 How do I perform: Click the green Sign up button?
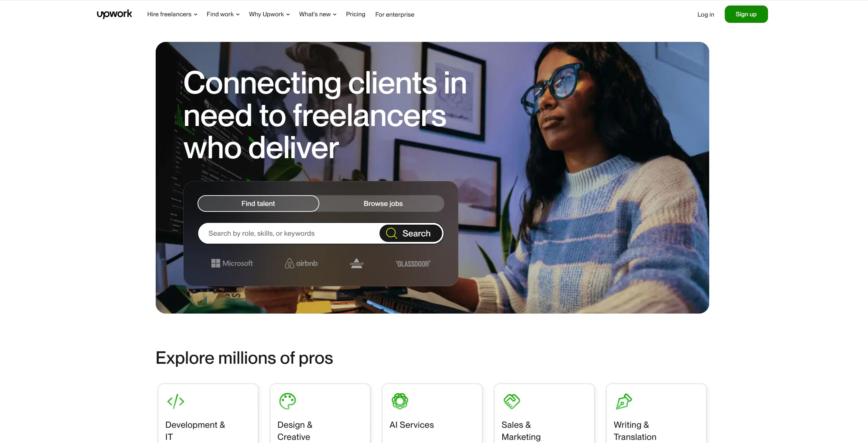point(746,14)
